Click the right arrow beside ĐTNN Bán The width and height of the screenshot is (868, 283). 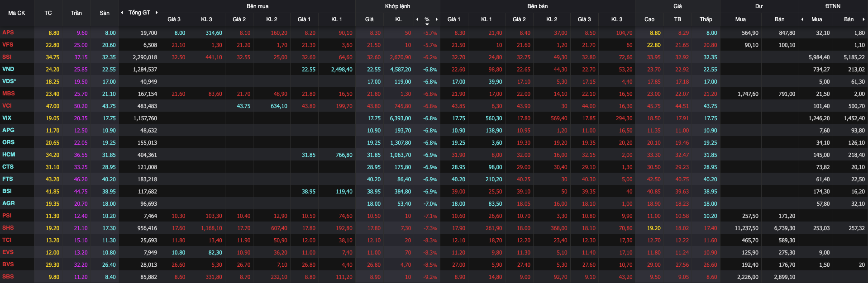(863, 19)
